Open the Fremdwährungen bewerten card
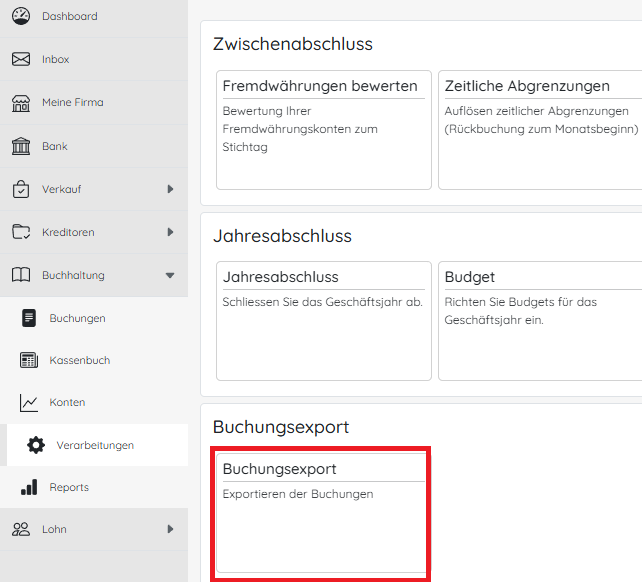This screenshot has width=642, height=582. (323, 129)
